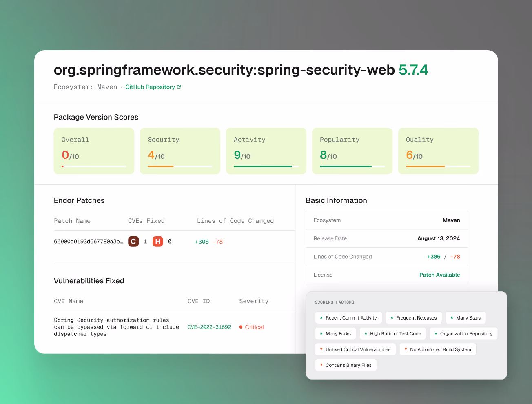The image size is (532, 404).
Task: Click the Contains Binary Files chip
Action: pos(346,365)
